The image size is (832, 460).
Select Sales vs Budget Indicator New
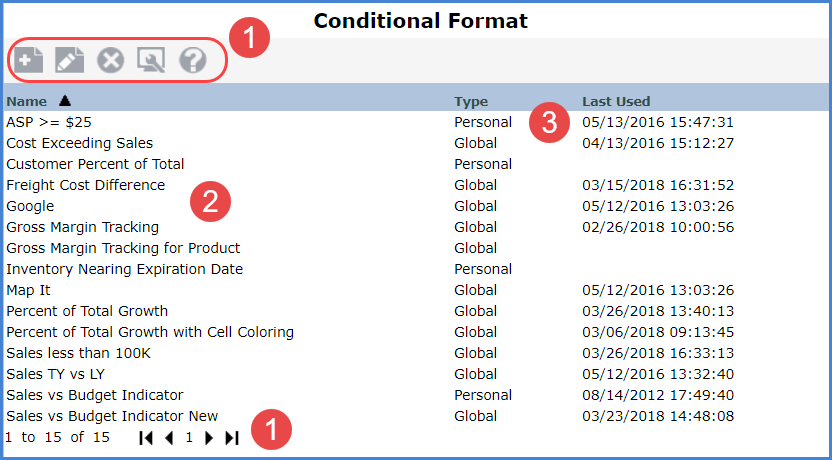[112, 416]
